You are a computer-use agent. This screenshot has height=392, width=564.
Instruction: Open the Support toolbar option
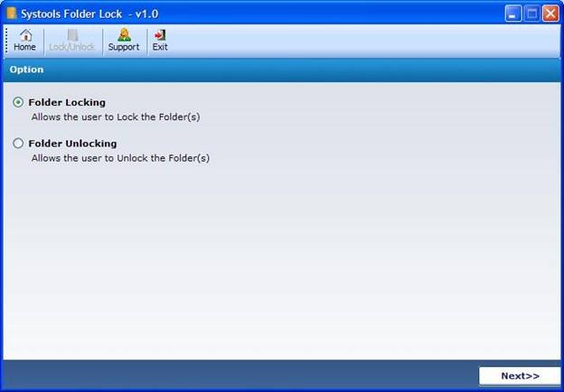[x=124, y=41]
